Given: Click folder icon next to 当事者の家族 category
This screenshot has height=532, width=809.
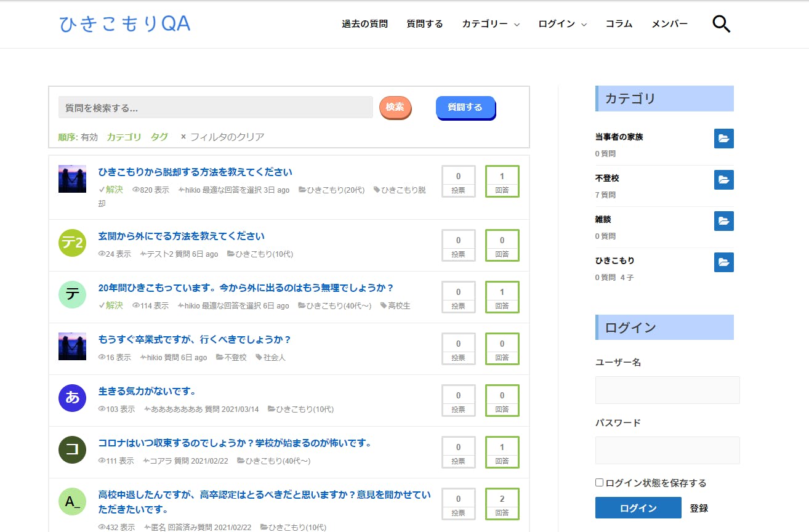Looking at the screenshot, I should pos(723,139).
